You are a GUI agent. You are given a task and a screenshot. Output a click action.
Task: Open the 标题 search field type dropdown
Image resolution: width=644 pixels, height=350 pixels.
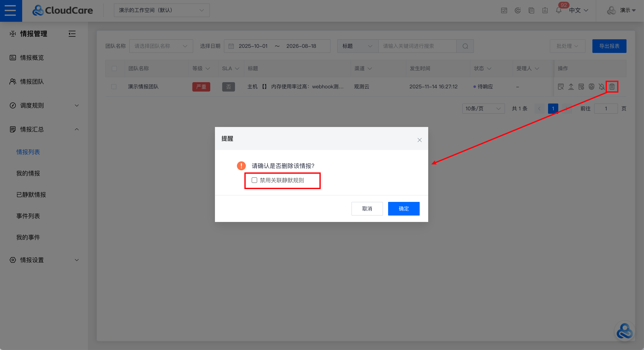pyautogui.click(x=358, y=46)
